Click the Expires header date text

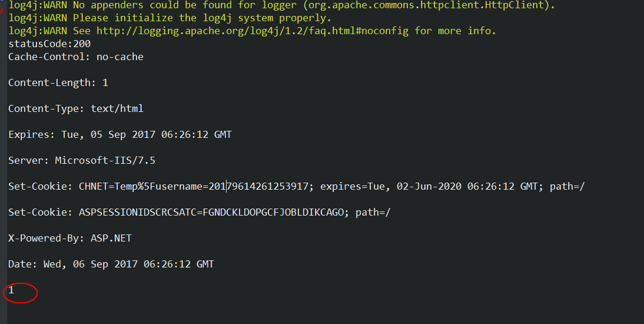[146, 134]
